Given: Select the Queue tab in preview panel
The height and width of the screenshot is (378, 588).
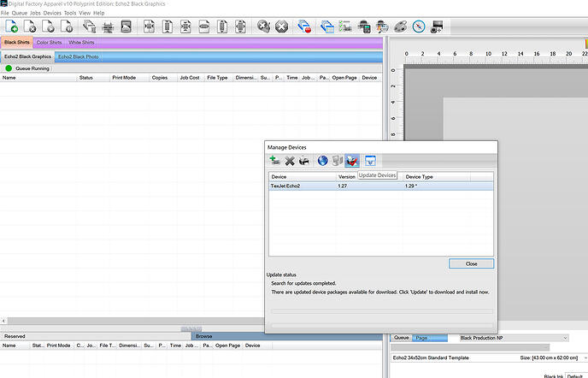Looking at the screenshot, I should pyautogui.click(x=401, y=338).
